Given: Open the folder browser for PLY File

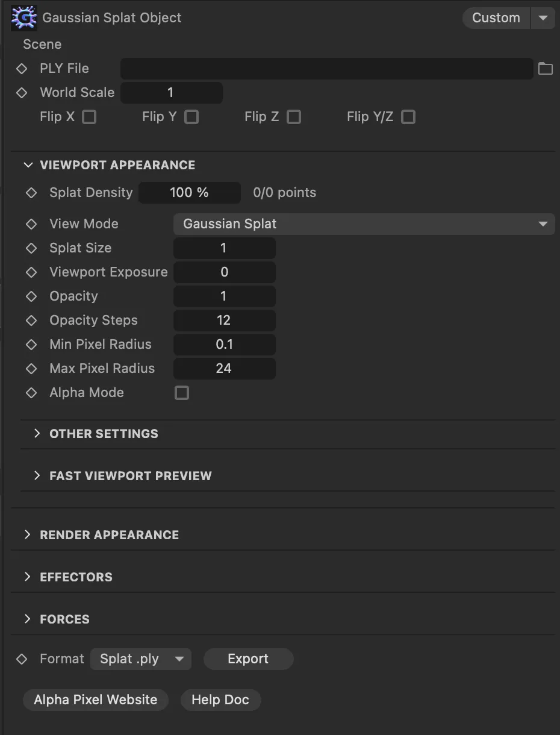Looking at the screenshot, I should pyautogui.click(x=545, y=69).
